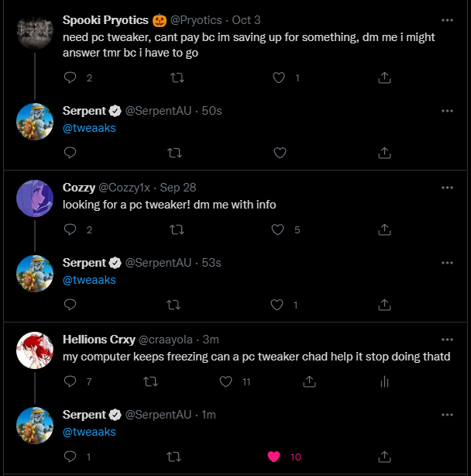The image size is (471, 476).
Task: Reply to Spooki Pryotics' tweet
Action: click(x=70, y=78)
